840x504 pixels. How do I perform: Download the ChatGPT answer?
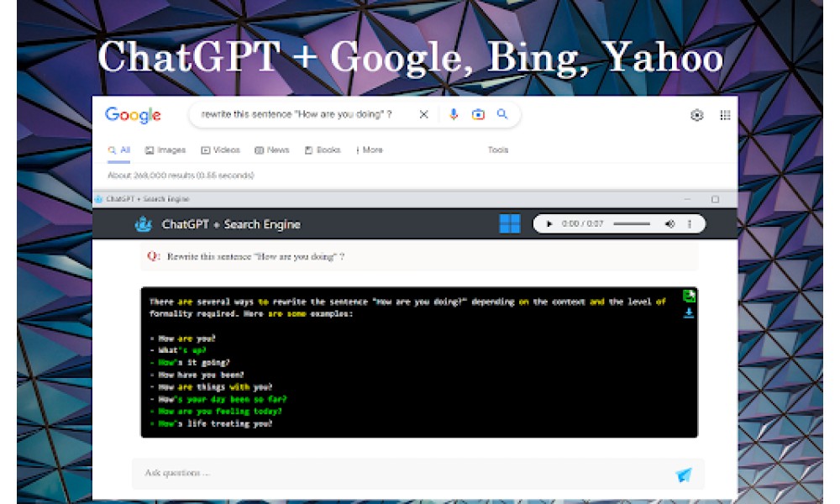[x=689, y=312]
